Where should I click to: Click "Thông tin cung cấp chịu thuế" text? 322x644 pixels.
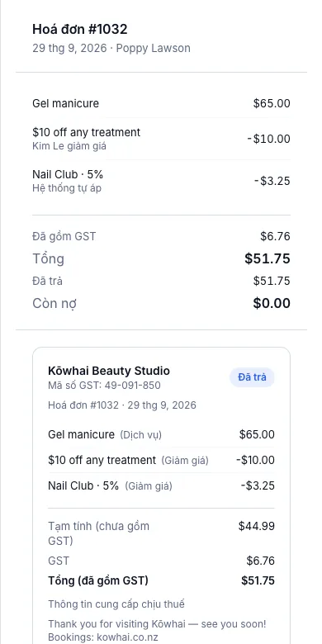point(116,604)
